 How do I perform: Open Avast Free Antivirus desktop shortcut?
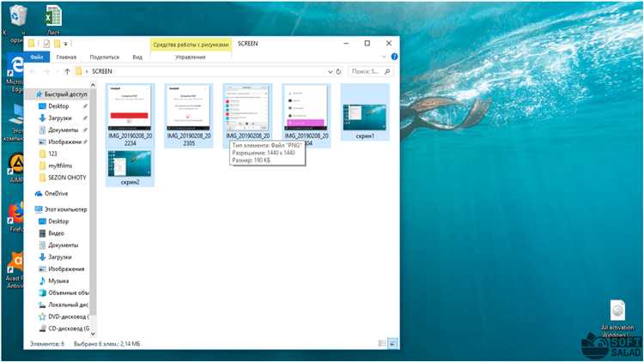[x=15, y=262]
